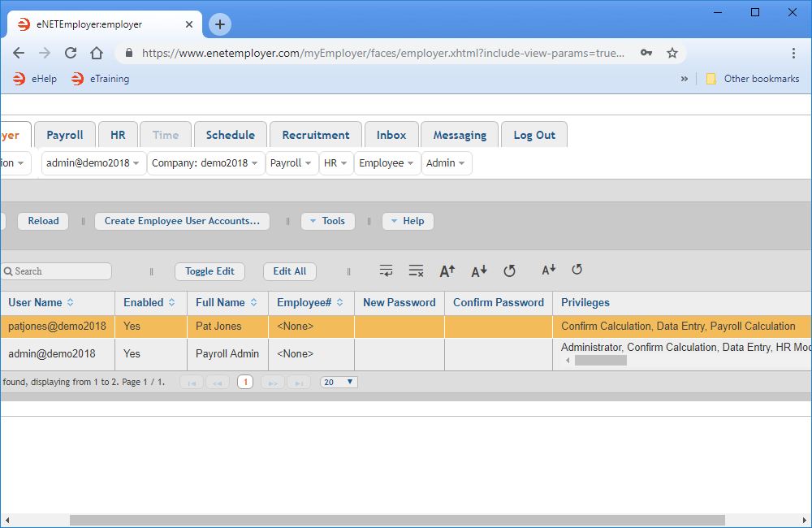Open the Messaging tab
Image resolution: width=812 pixels, height=528 pixels.
point(460,135)
